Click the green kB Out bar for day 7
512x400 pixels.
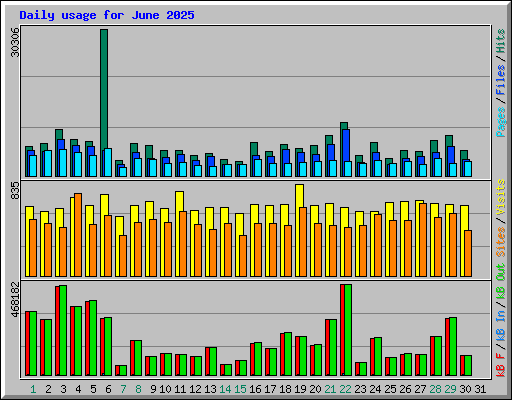(123, 371)
